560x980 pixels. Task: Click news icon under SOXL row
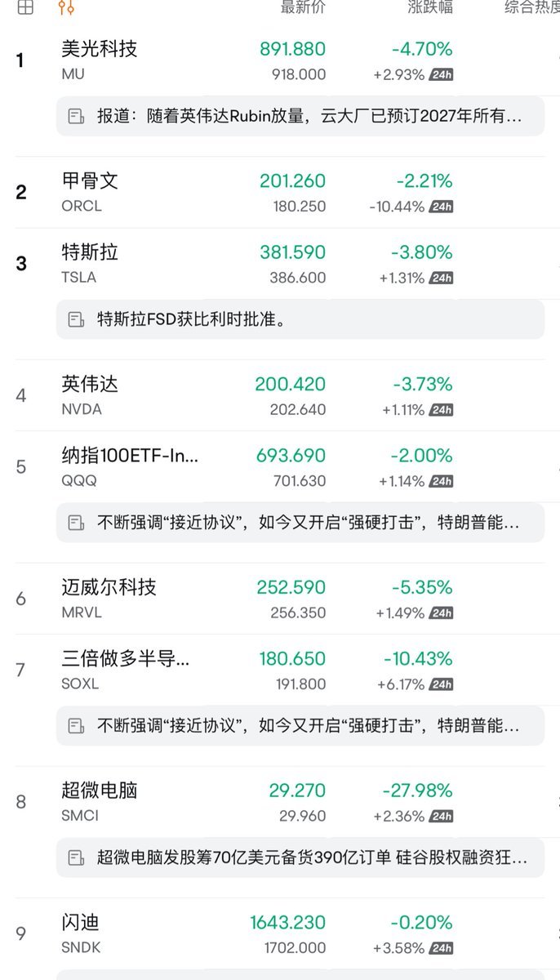76,726
